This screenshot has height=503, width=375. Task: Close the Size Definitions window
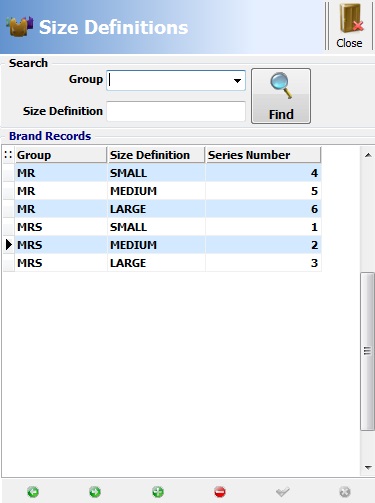tap(349, 26)
